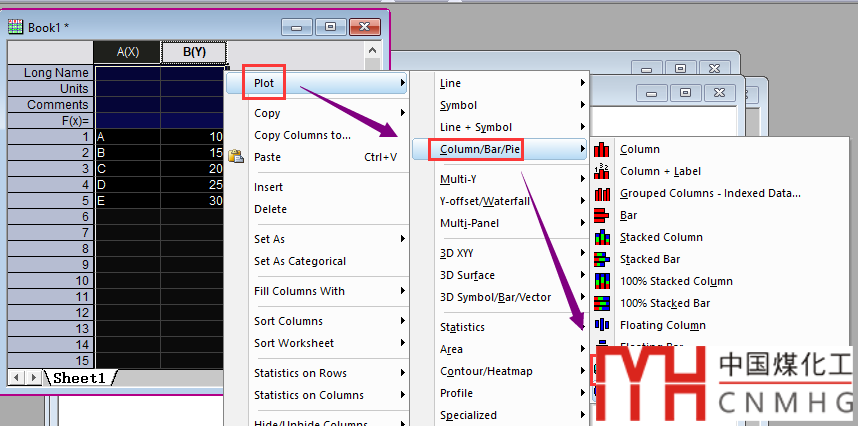
Task: Click the Stacked Bar chart icon
Action: click(x=602, y=259)
